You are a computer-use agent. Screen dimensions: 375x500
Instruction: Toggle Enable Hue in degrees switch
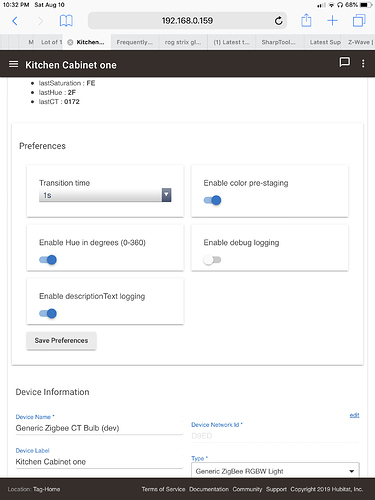(x=48, y=260)
